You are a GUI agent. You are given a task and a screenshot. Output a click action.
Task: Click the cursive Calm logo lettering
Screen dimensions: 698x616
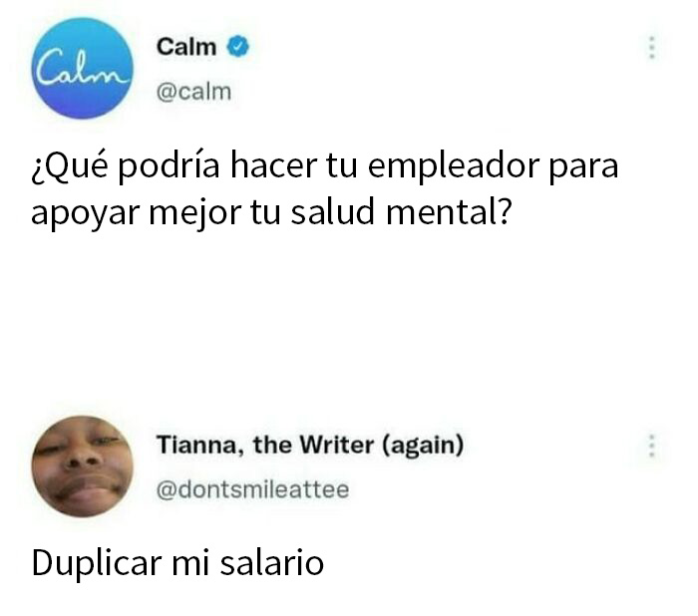point(81,69)
